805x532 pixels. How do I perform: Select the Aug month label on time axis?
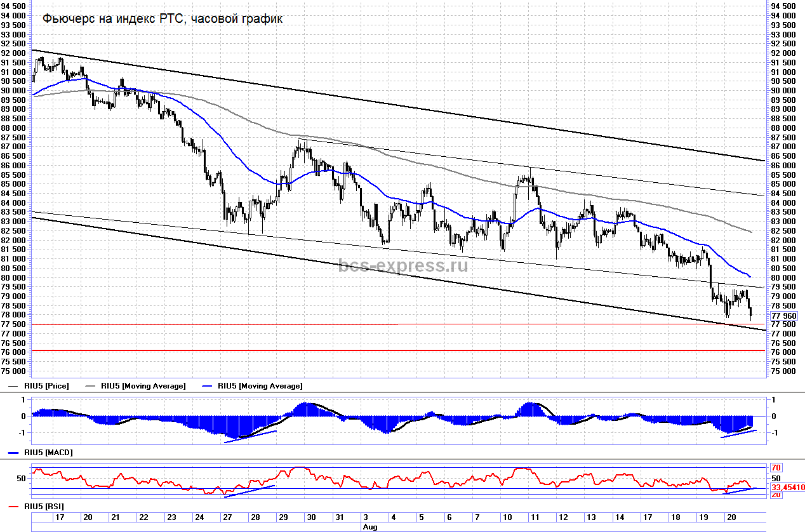coord(369,527)
